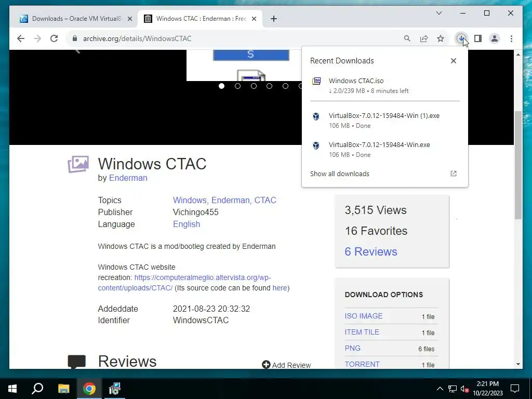The height and width of the screenshot is (399, 532).
Task: Open the taskbar clock showing 2:21 PM
Action: pyautogui.click(x=487, y=389)
